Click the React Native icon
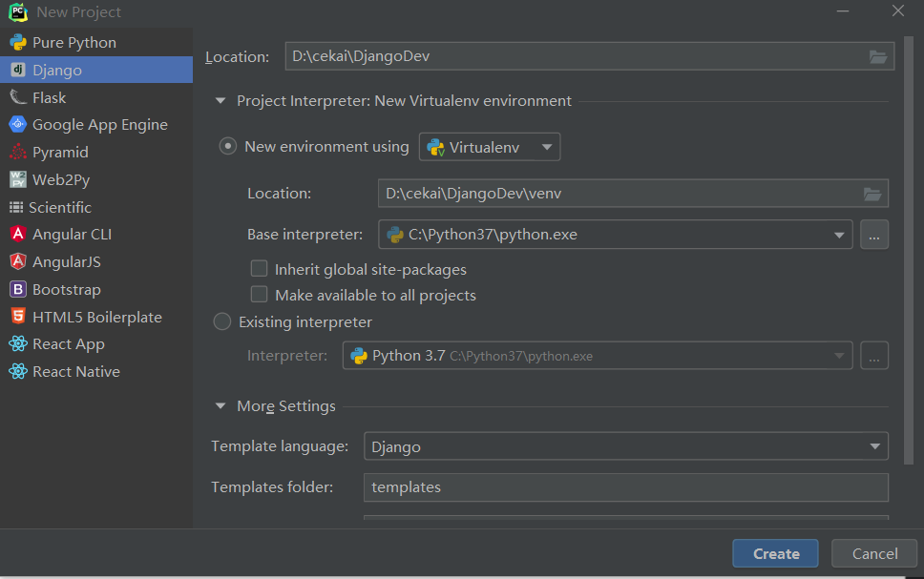 click(x=17, y=372)
